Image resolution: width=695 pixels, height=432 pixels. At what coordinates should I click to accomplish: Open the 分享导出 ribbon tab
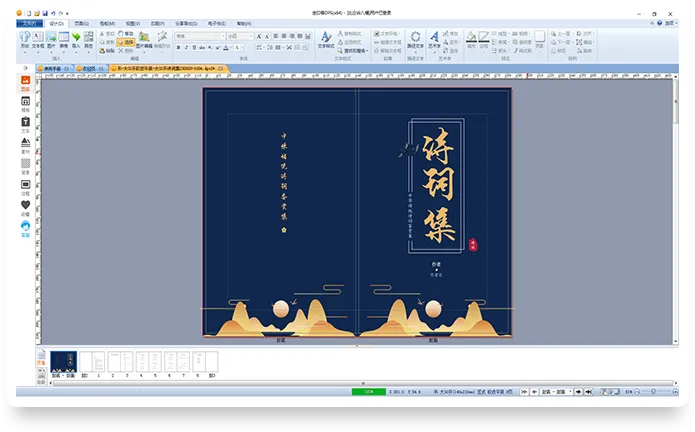pos(185,21)
